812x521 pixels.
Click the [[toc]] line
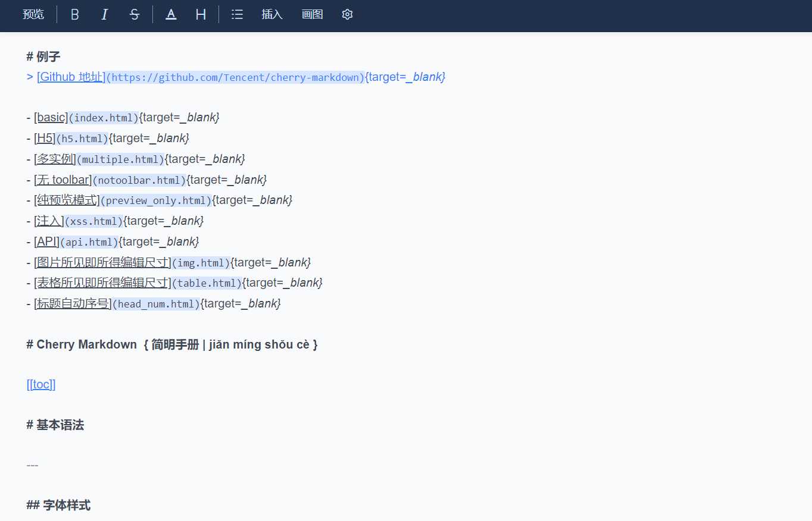(x=41, y=384)
